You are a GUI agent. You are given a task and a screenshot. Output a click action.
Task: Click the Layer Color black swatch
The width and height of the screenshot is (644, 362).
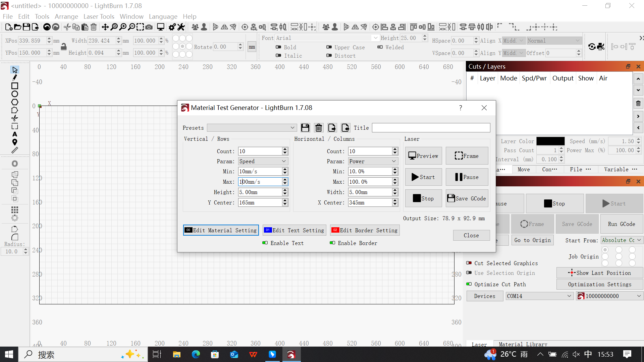click(550, 141)
